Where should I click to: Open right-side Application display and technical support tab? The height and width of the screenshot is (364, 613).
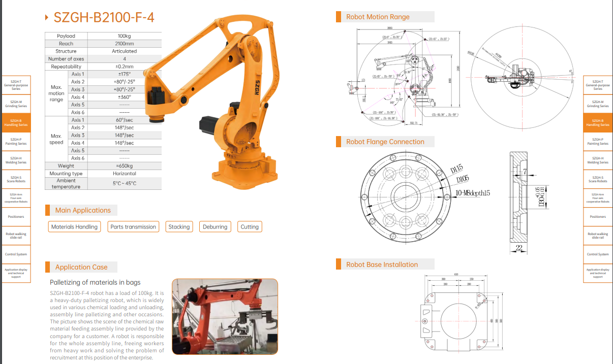point(598,273)
